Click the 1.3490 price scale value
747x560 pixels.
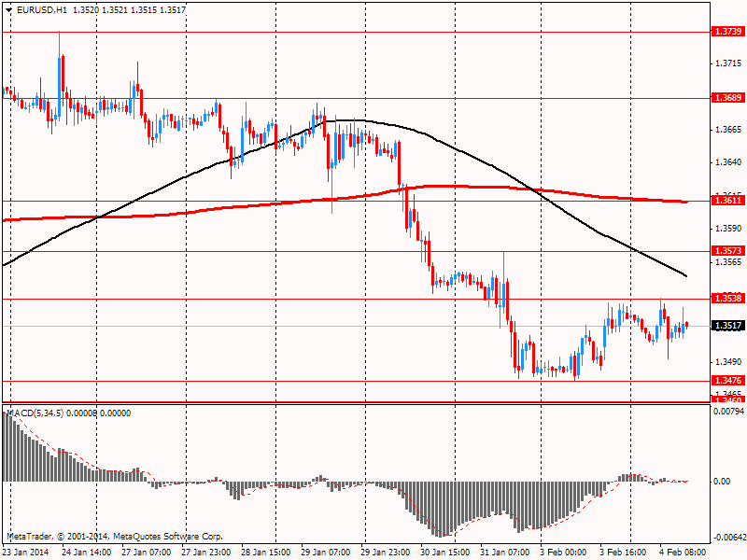click(728, 362)
